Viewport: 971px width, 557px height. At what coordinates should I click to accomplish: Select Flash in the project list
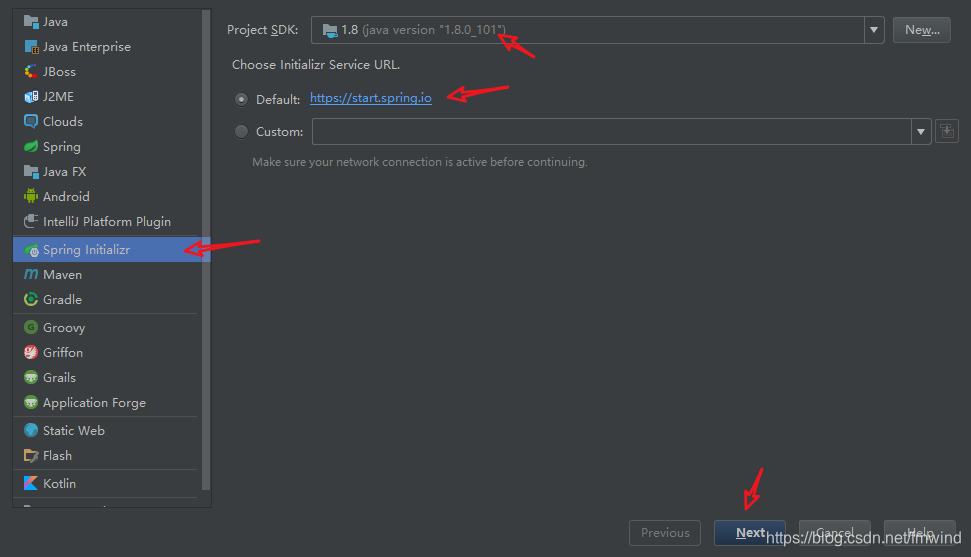tap(105, 455)
